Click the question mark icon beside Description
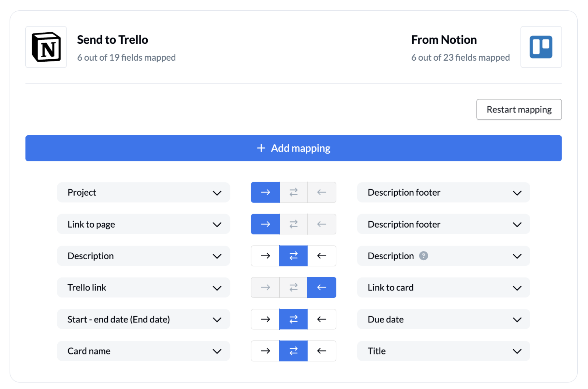Viewport: 588px width, 389px height. pyautogui.click(x=423, y=256)
